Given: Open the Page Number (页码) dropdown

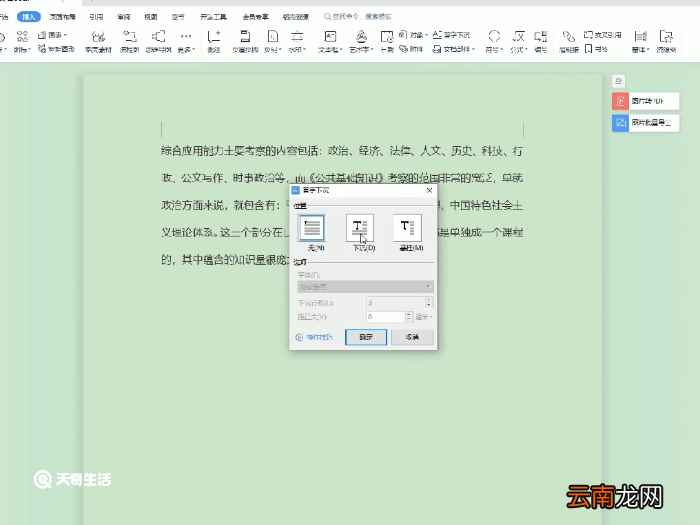Looking at the screenshot, I should coord(273,41).
